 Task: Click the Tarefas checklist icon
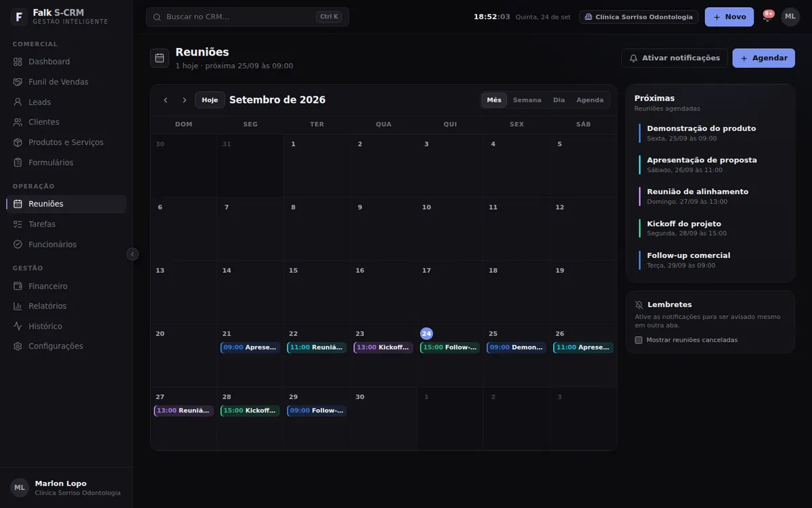tap(18, 224)
